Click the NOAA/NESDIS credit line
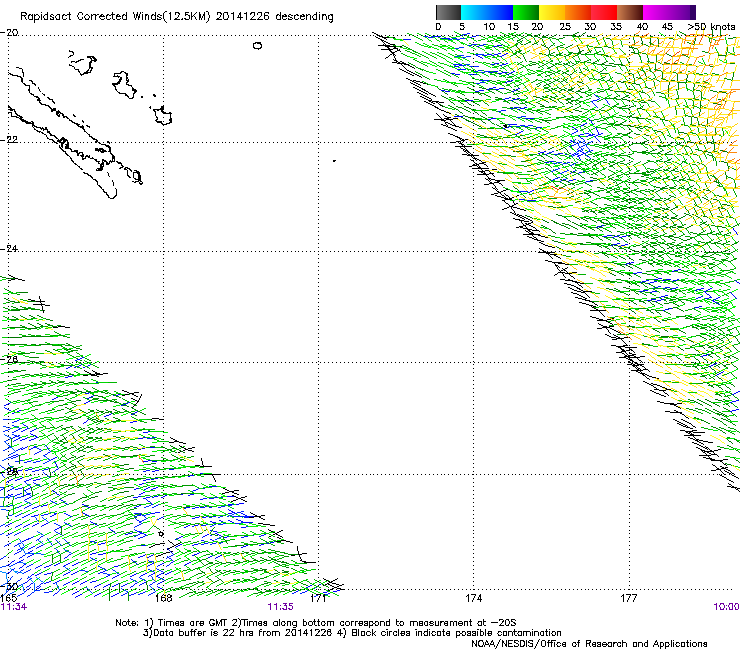740x650 pixels. 589,644
